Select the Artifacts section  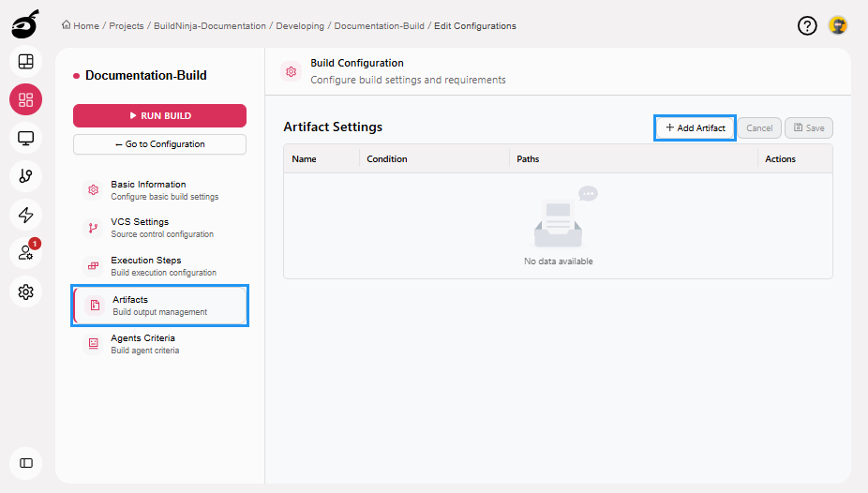click(x=159, y=306)
